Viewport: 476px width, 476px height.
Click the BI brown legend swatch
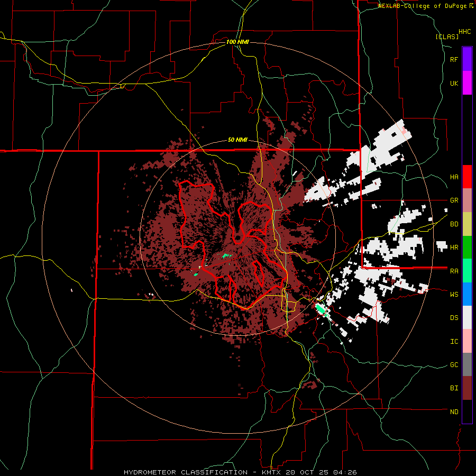point(467,388)
